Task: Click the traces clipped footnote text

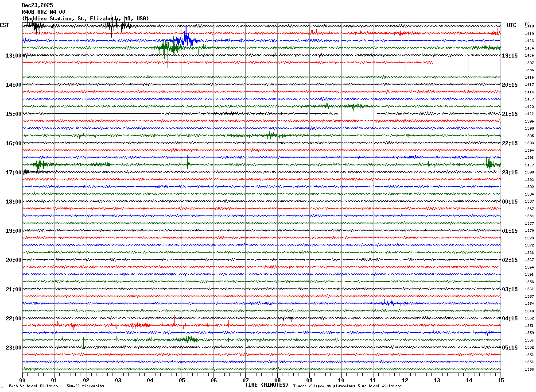Action: [347, 386]
